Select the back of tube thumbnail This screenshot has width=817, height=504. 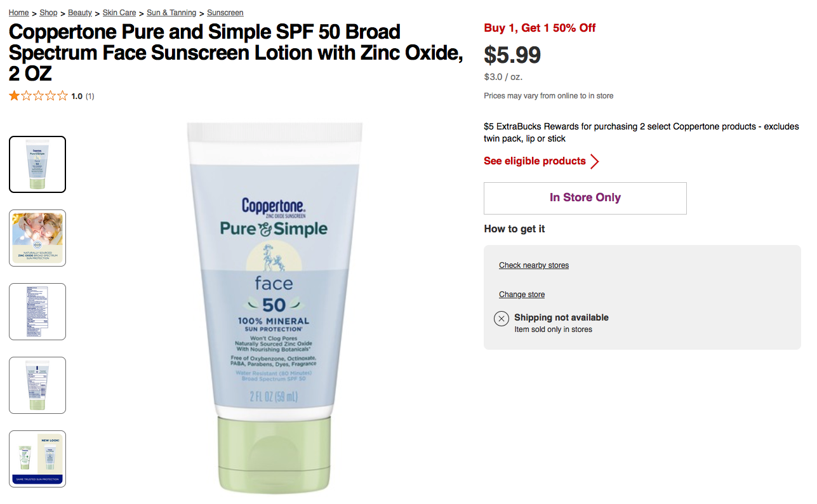coord(37,385)
